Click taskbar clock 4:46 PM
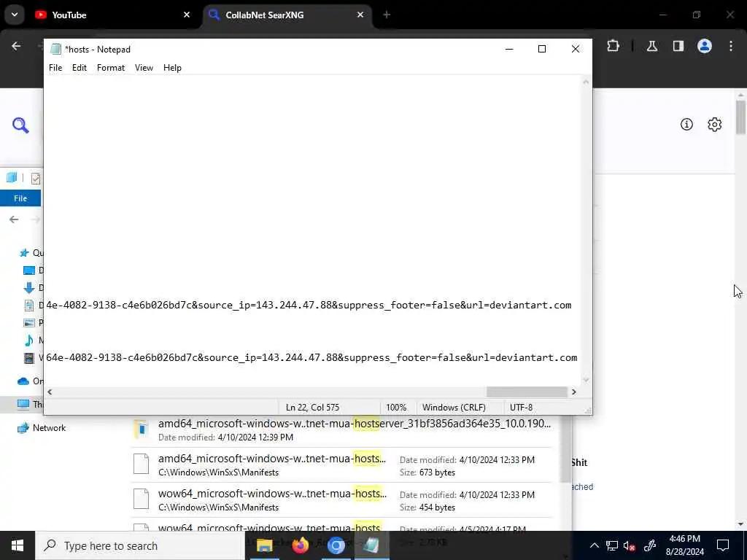747x560 pixels. click(x=684, y=545)
